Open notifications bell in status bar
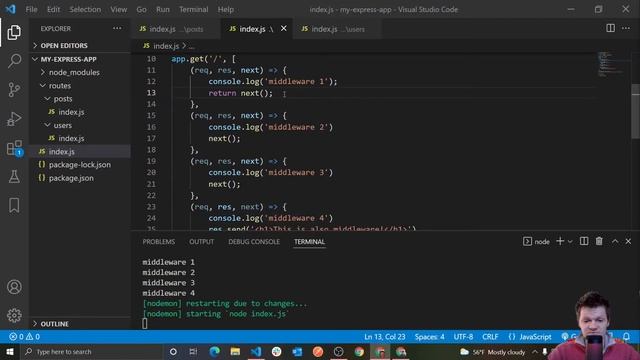This screenshot has height=360, width=640. click(626, 337)
